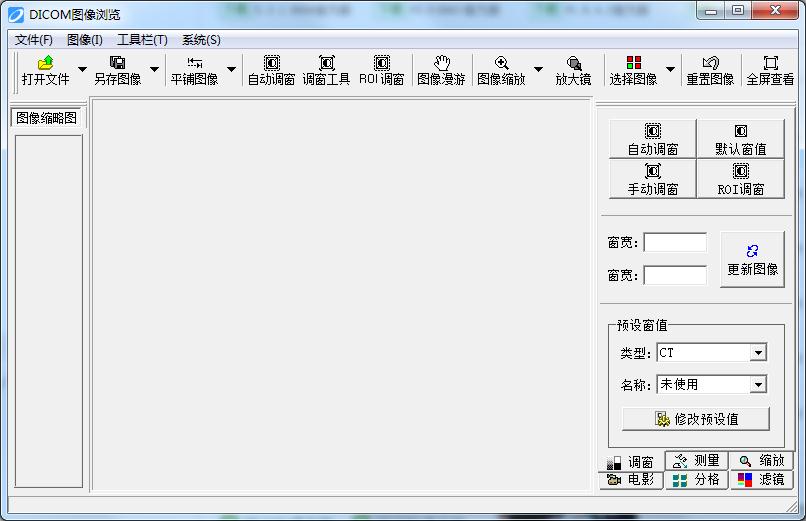The image size is (806, 521).
Task: Click the 另存图像 save image toolbar icon
Action: pyautogui.click(x=118, y=70)
